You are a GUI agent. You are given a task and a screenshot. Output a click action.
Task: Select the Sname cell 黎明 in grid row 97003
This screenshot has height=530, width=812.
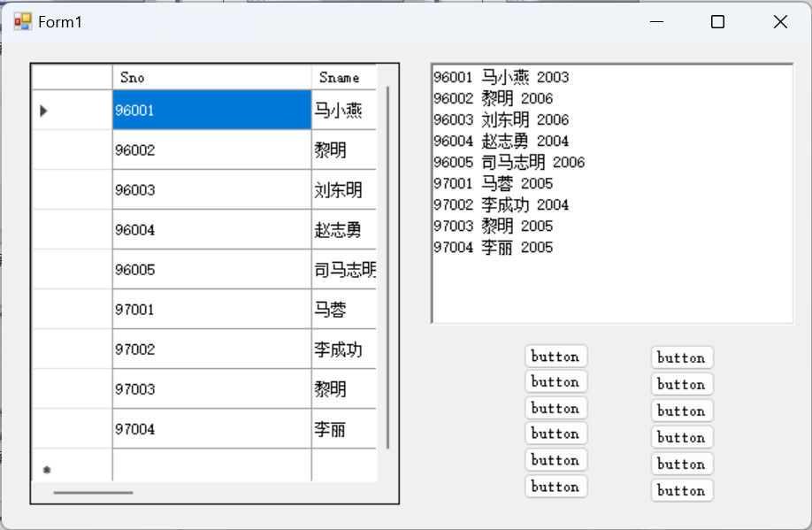point(344,389)
